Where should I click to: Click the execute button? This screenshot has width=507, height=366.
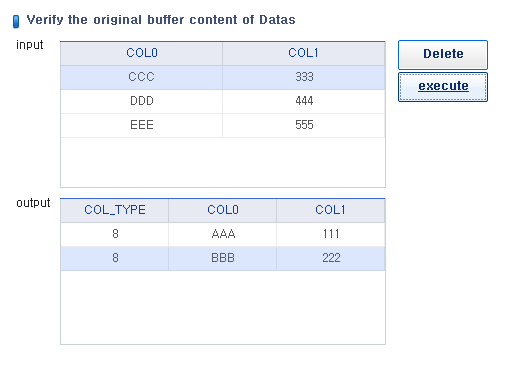click(x=443, y=87)
